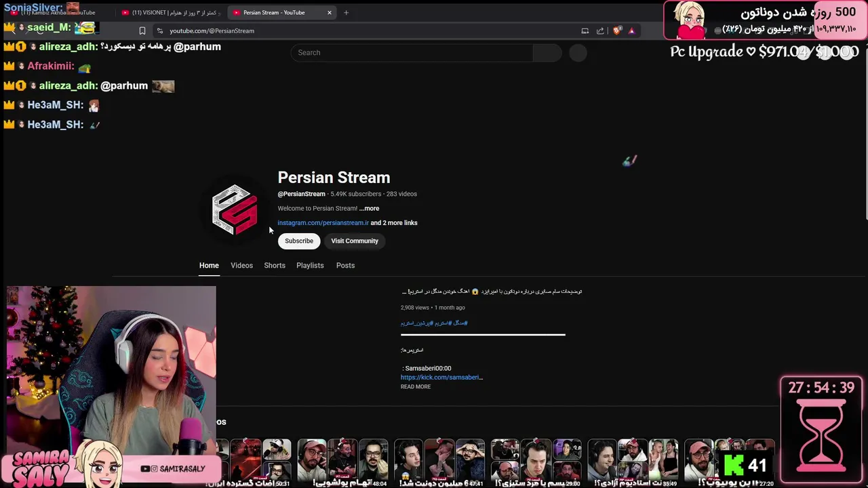Image resolution: width=868 pixels, height=488 pixels.
Task: Open the instagram.com/persianstream.ir link
Action: [323, 223]
